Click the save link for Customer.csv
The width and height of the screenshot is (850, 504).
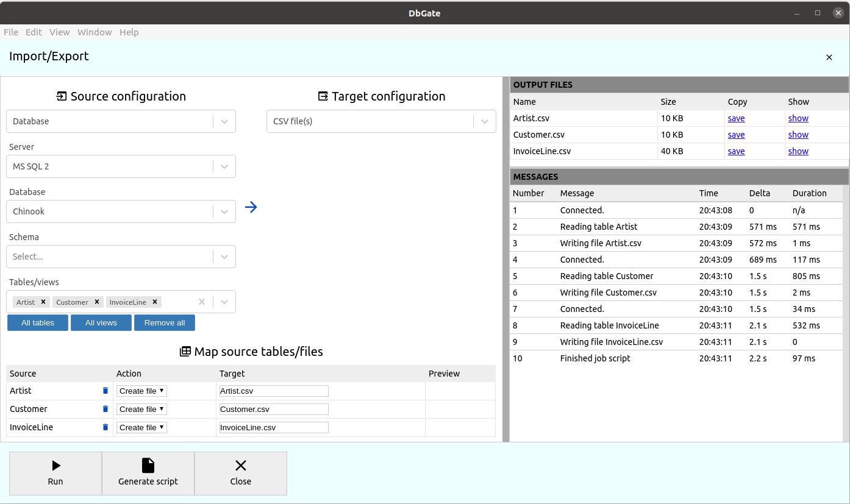coord(736,135)
